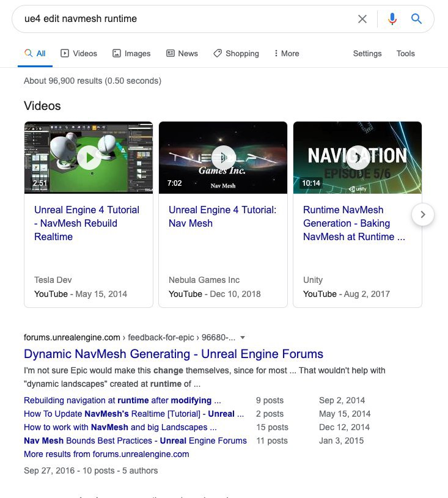The width and height of the screenshot is (448, 498).
Task: Expand the More menu
Action: pos(287,53)
